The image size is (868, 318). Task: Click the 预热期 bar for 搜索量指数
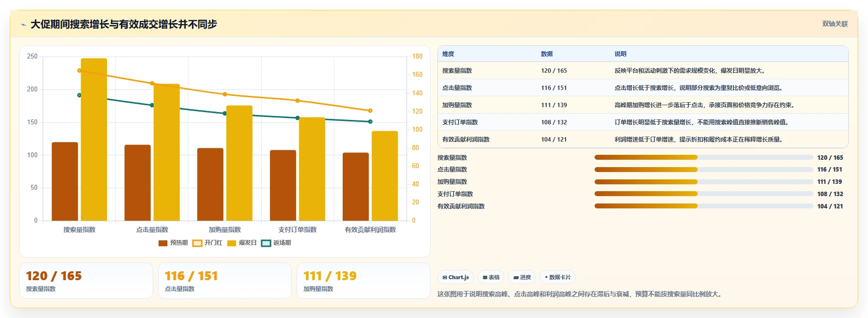point(65,181)
